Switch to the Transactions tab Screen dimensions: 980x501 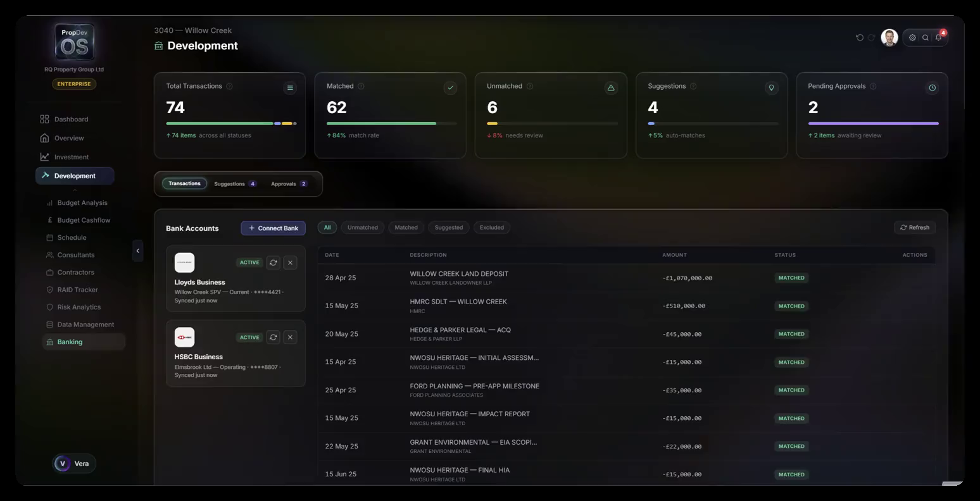[184, 183]
